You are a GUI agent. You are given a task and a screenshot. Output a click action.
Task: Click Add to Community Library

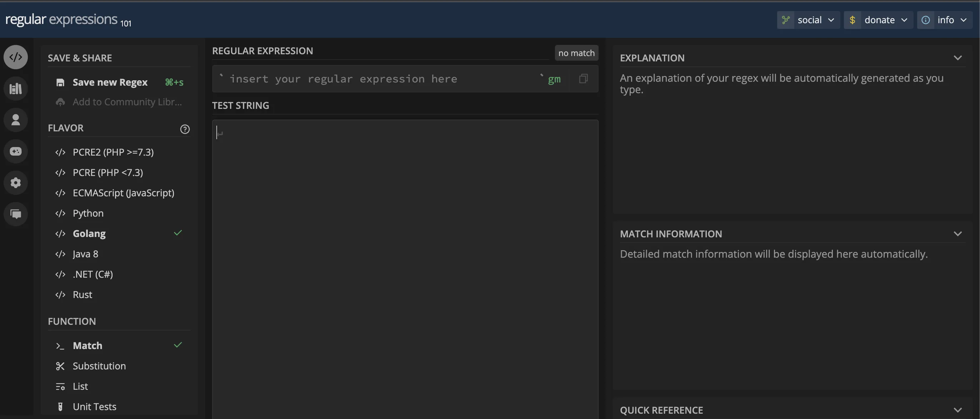click(x=119, y=102)
